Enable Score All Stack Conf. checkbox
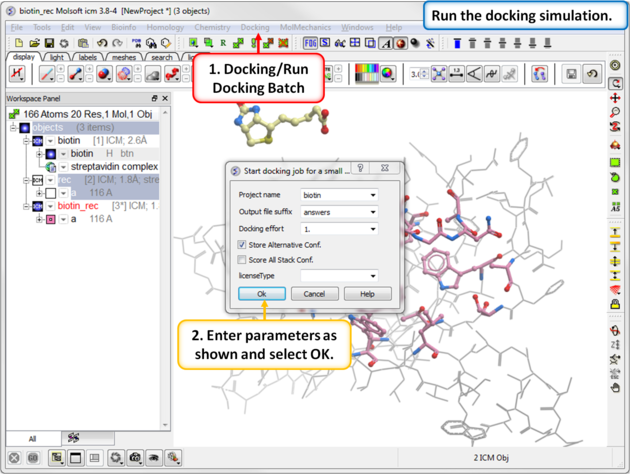The height and width of the screenshot is (474, 630). [x=242, y=260]
